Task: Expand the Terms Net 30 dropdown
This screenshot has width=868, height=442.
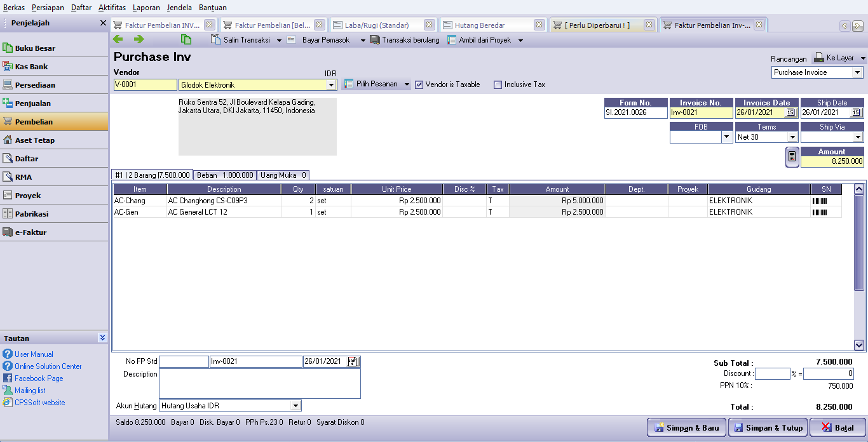Action: click(792, 137)
